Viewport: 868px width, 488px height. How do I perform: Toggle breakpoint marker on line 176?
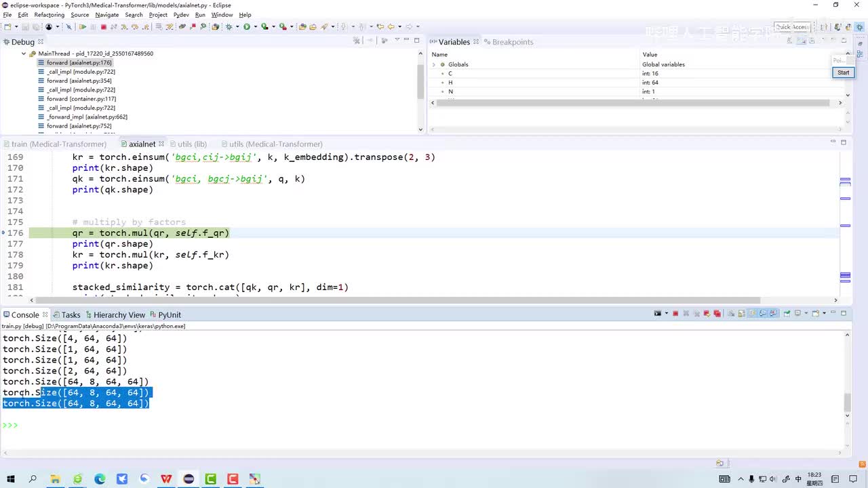[4, 233]
